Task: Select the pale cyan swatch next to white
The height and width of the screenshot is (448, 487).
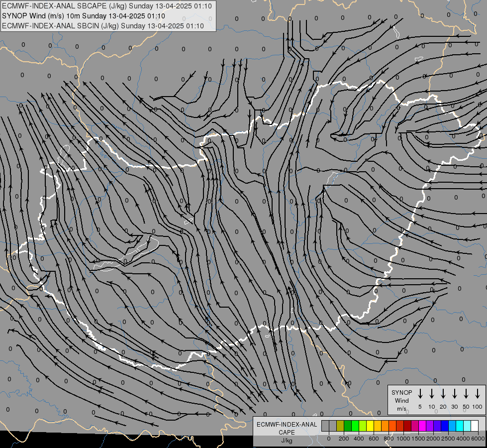Action: pos(467,426)
